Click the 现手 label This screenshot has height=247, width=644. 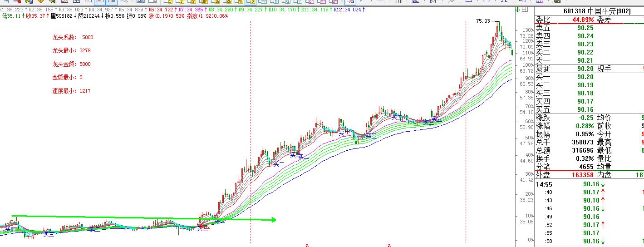point(604,69)
